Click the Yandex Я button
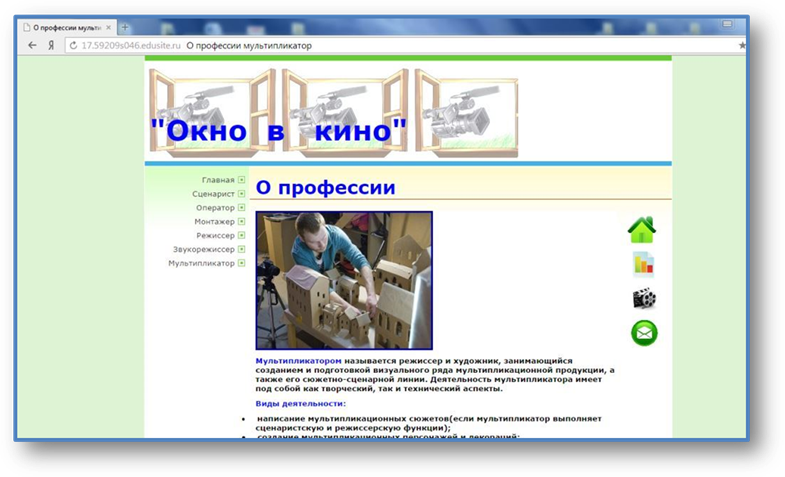 (51, 46)
